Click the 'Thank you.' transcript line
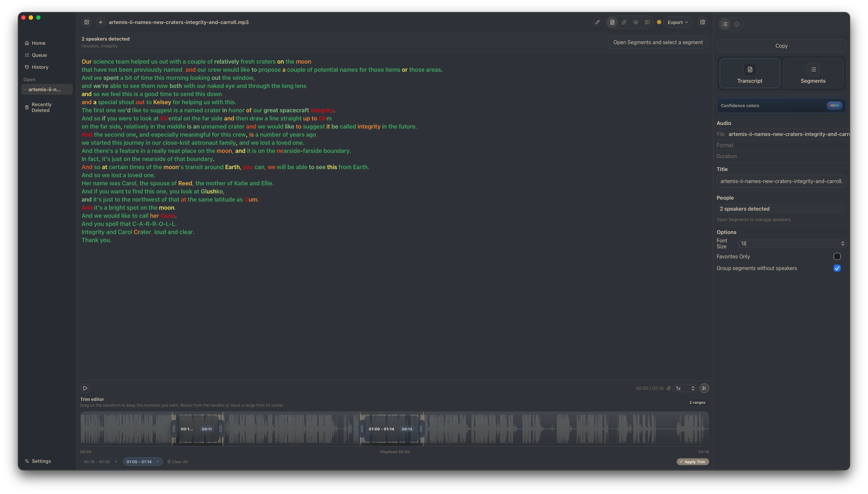The width and height of the screenshot is (868, 494). tap(96, 240)
